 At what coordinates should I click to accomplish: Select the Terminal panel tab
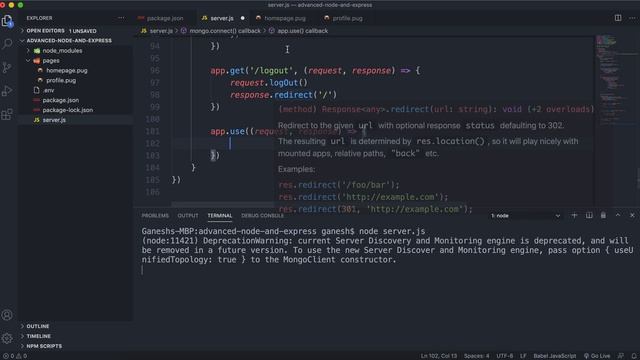click(220, 216)
